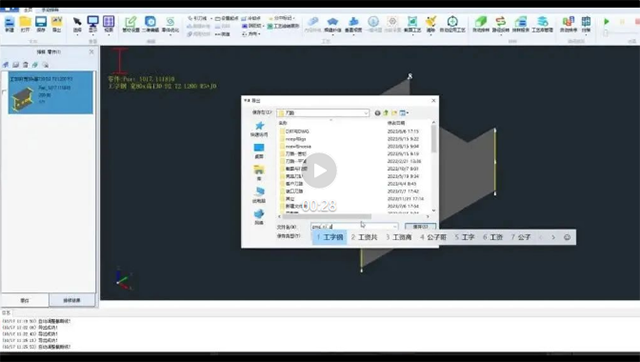This screenshot has height=362, width=640.
Task: Play the video using center play overlay
Action: pyautogui.click(x=319, y=171)
